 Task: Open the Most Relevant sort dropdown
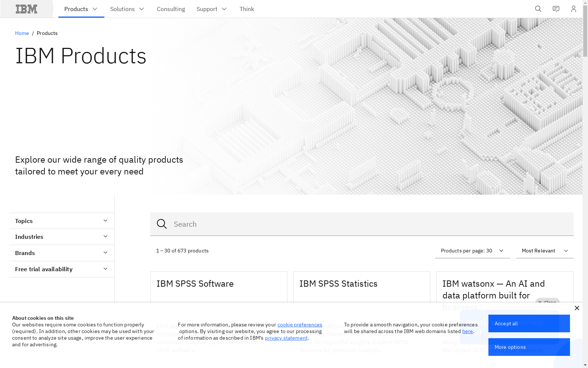point(545,251)
